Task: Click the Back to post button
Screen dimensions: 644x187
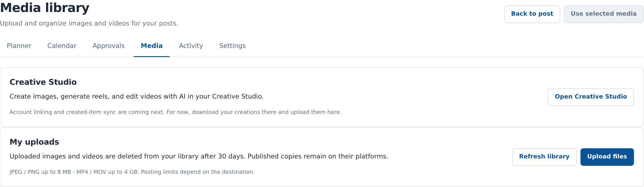Action: click(532, 14)
